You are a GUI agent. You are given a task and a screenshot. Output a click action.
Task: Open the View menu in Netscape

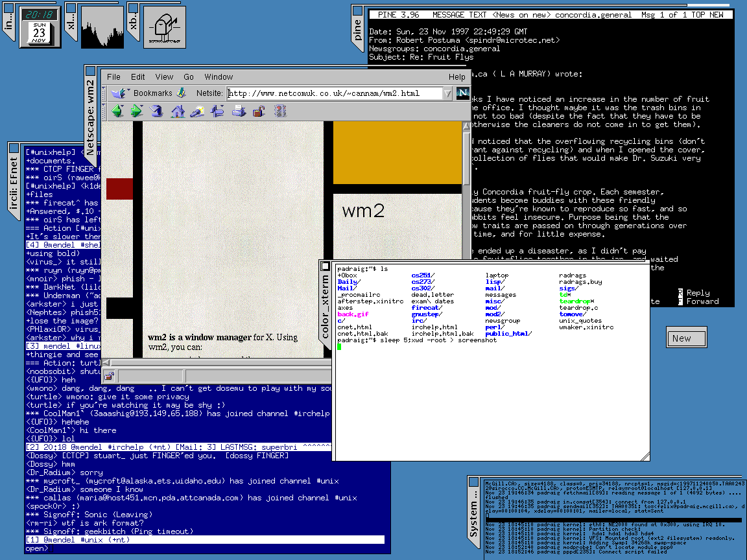tap(164, 76)
